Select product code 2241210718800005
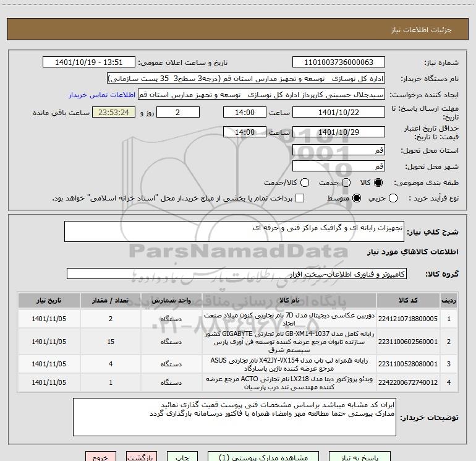The width and height of the screenshot is (476, 461). coord(408,319)
